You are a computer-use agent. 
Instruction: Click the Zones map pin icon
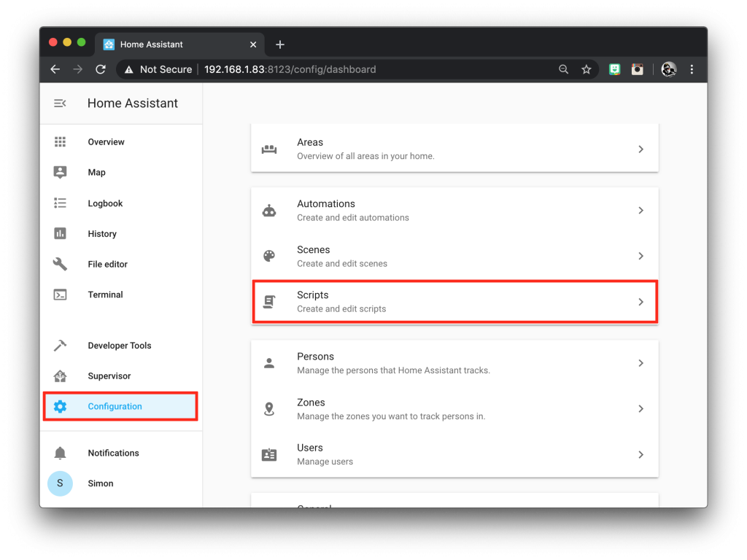[x=269, y=409]
